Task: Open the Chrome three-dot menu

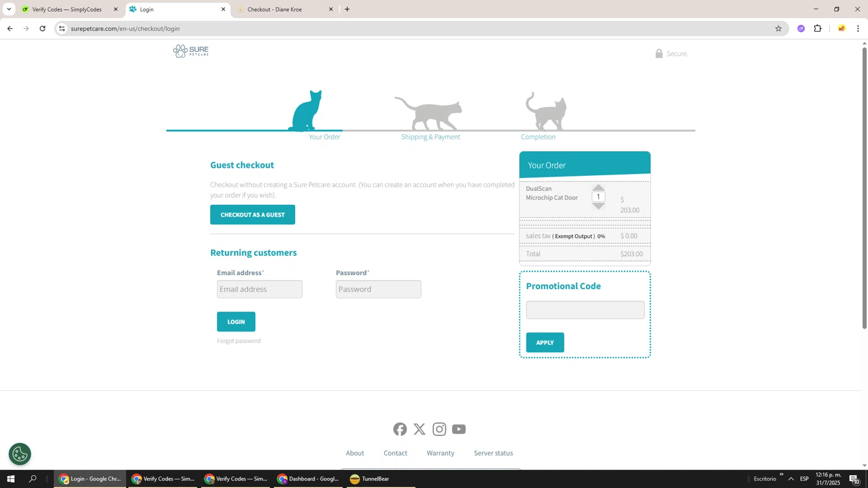Action: (x=858, y=28)
